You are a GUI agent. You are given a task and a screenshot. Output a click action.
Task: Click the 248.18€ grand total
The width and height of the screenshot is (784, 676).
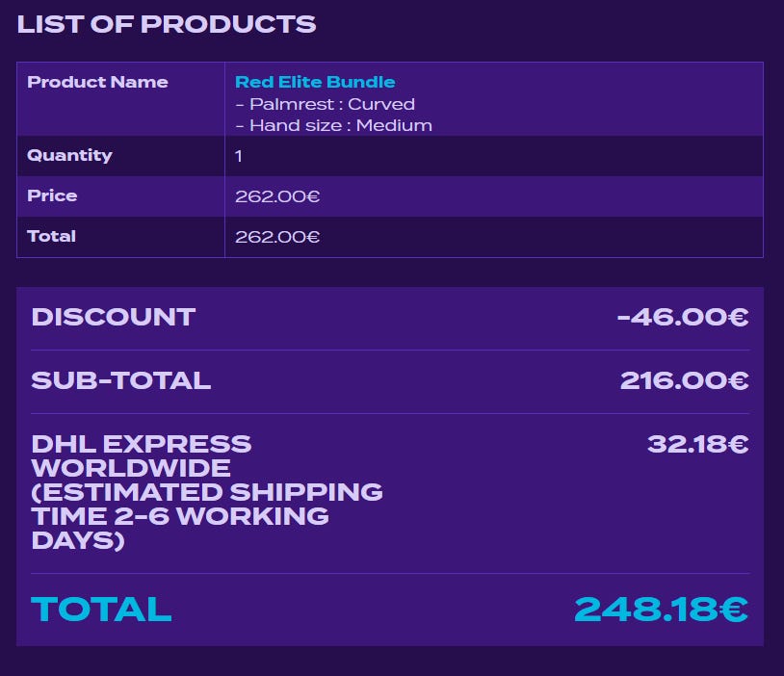[661, 609]
